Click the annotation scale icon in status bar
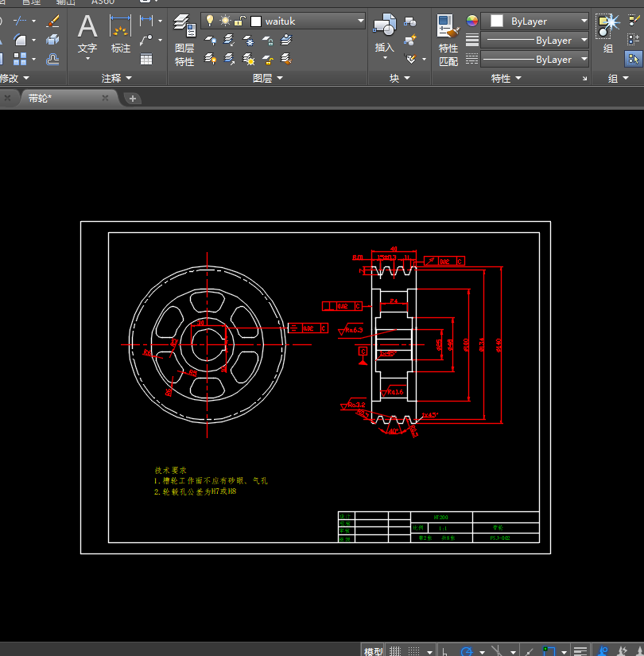This screenshot has width=644, height=656. coord(603,651)
